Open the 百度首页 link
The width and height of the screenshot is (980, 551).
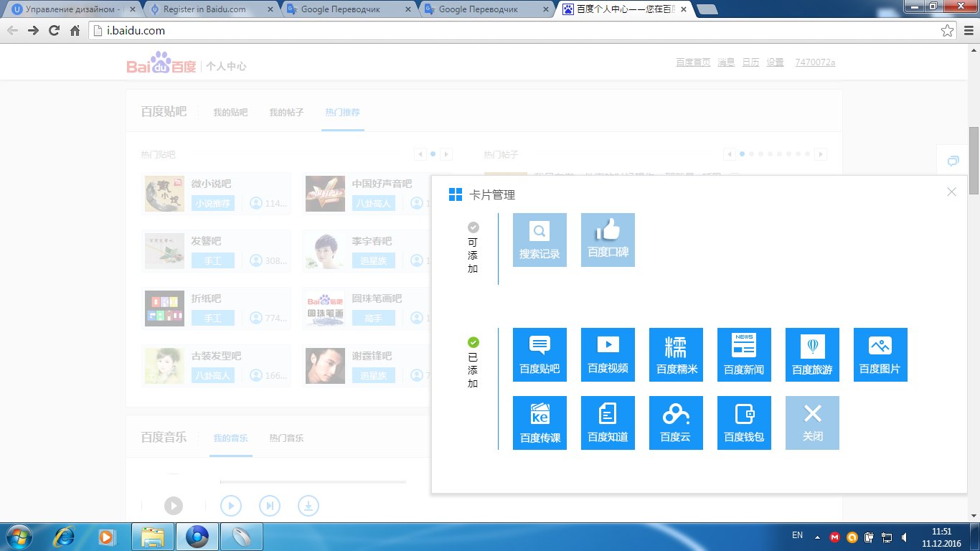tap(693, 62)
